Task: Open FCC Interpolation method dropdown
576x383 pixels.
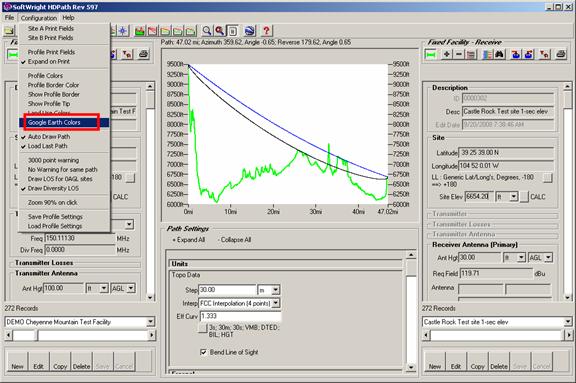Action: tap(276, 303)
